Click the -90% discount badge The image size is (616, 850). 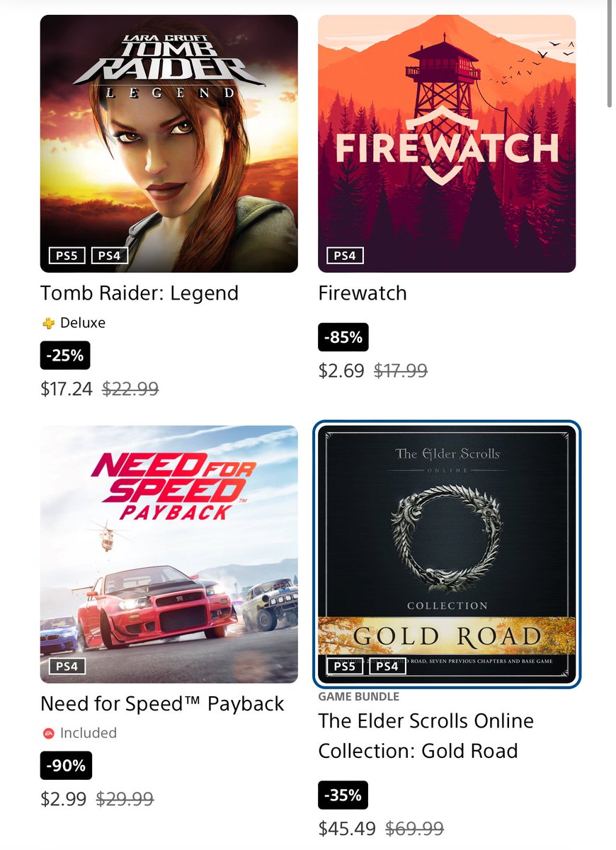click(x=66, y=766)
